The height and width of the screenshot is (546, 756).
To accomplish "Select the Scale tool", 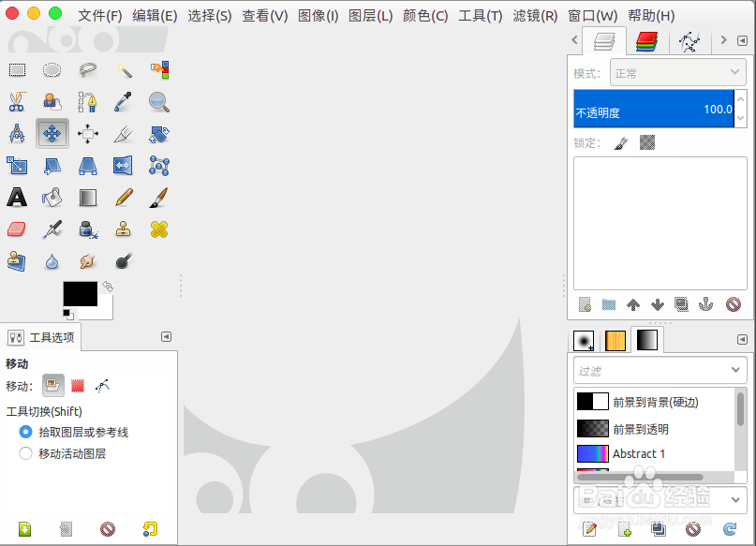I will pos(17,165).
